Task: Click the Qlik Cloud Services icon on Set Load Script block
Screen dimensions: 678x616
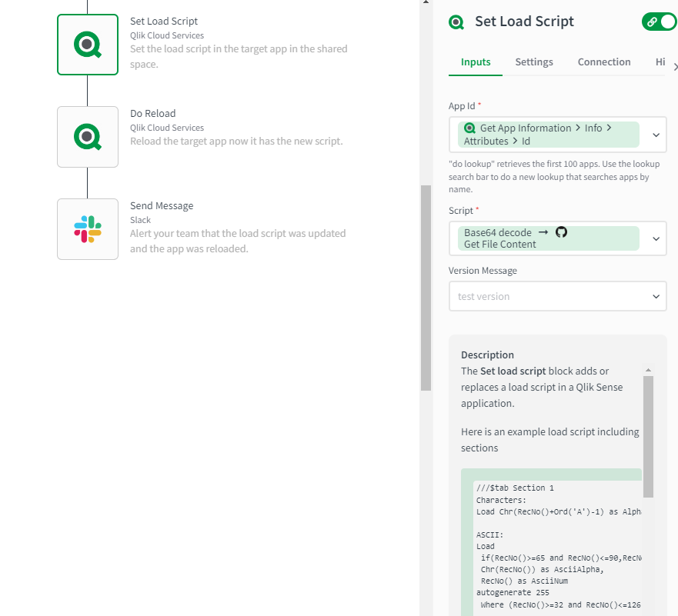Action: pos(87,44)
